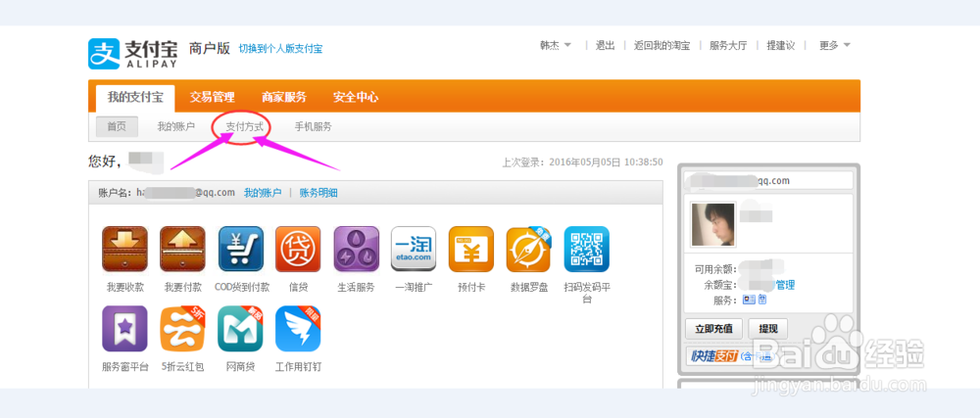
Task: Click the 服务大厅 link
Action: pyautogui.click(x=728, y=46)
